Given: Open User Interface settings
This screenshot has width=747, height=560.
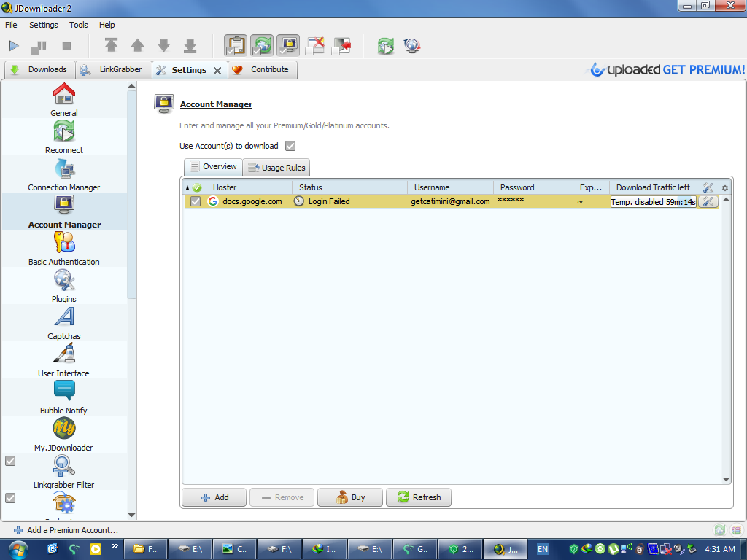Looking at the screenshot, I should [x=64, y=359].
